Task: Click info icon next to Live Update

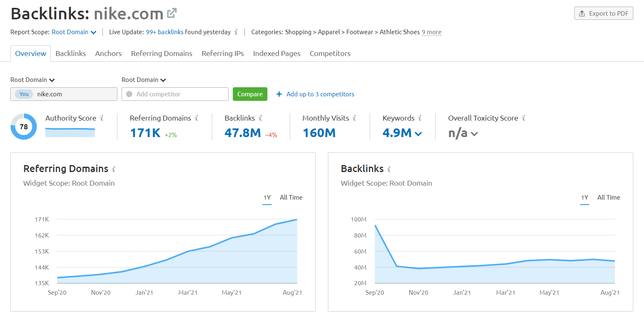Action: click(x=236, y=32)
